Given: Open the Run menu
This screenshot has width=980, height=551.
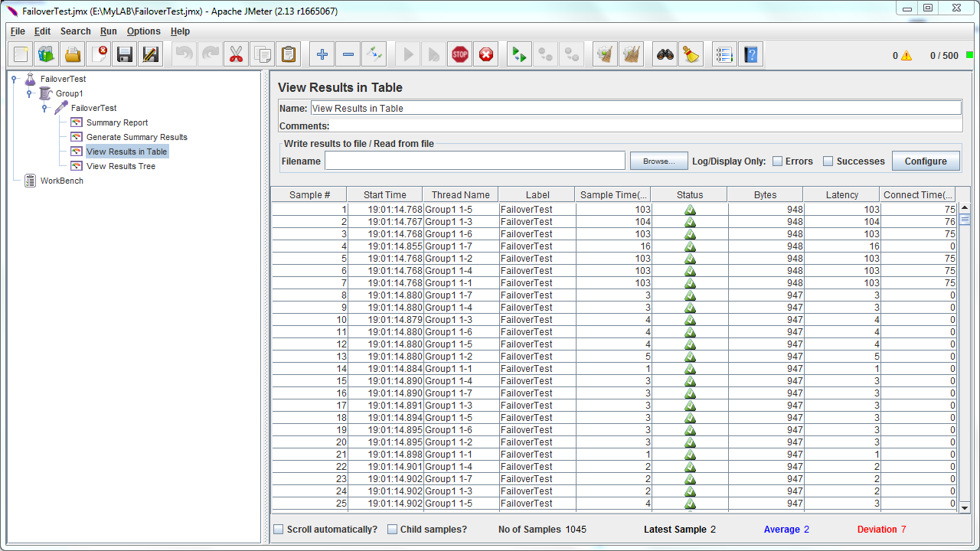Looking at the screenshot, I should pos(109,31).
